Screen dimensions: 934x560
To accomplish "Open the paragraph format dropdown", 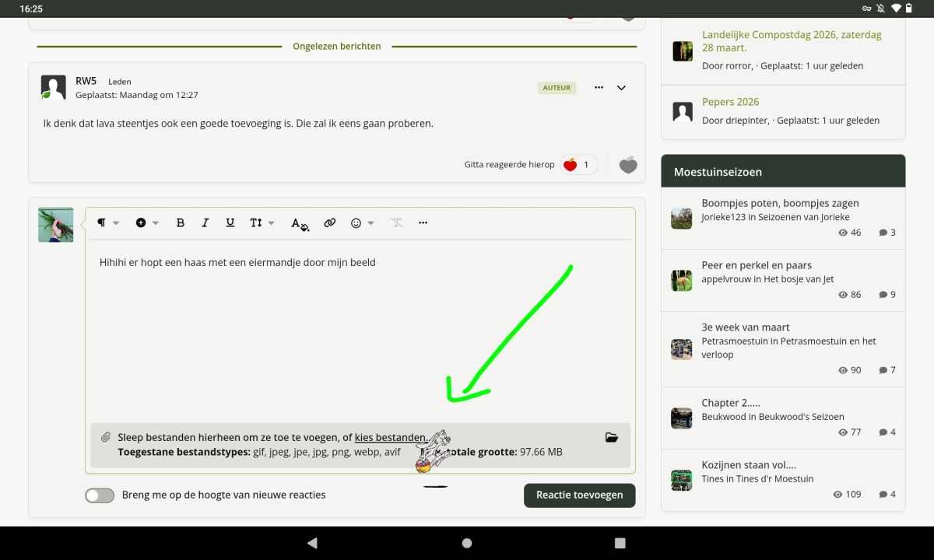I will pyautogui.click(x=107, y=223).
